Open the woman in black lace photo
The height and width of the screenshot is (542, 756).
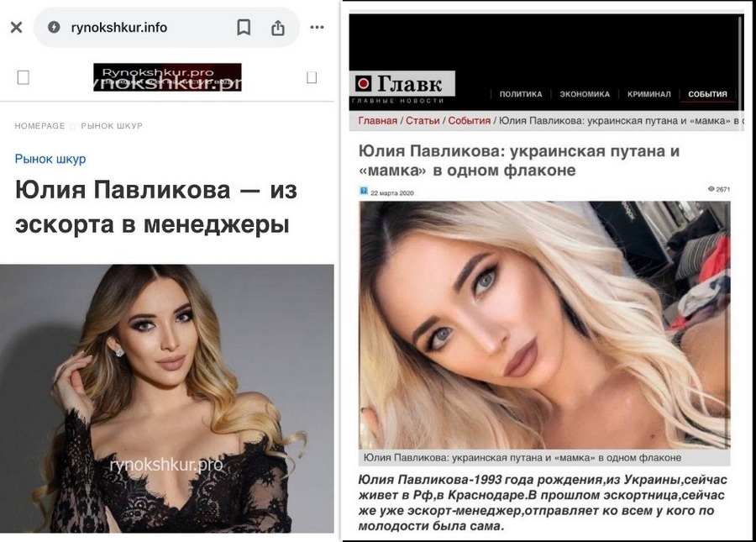(x=167, y=398)
